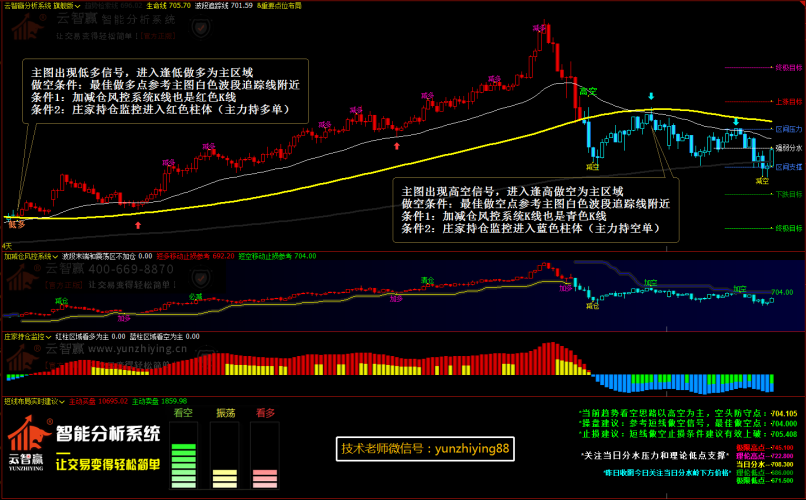
Task: Click the cyan 高空 signal marker on main chart
Action: [x=589, y=91]
